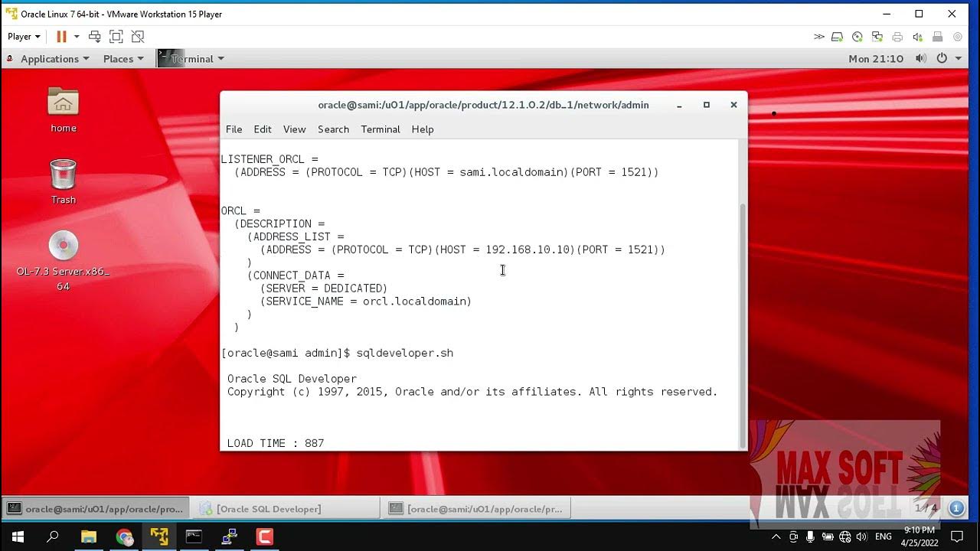Expand the power options arrow beside the pause icon

tap(77, 37)
